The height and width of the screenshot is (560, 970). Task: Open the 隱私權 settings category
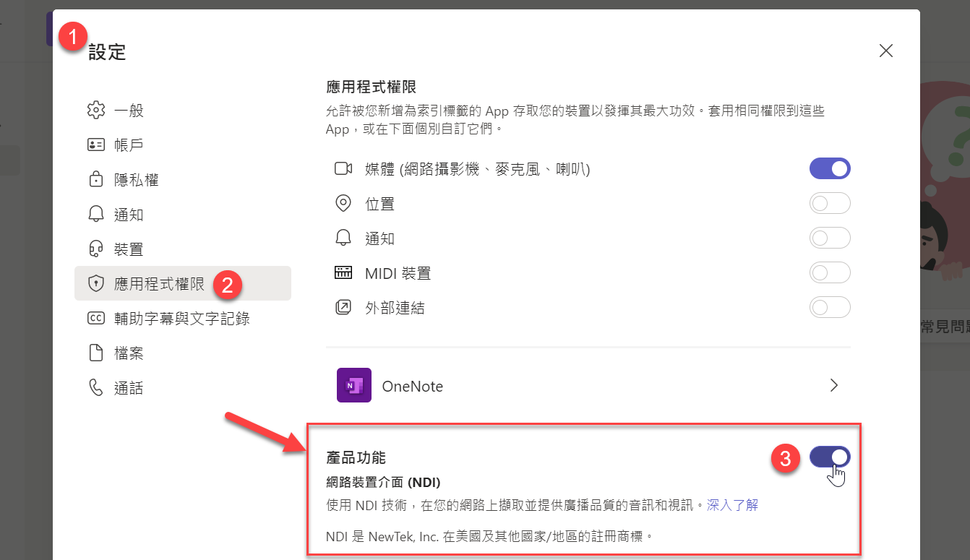tap(183, 180)
